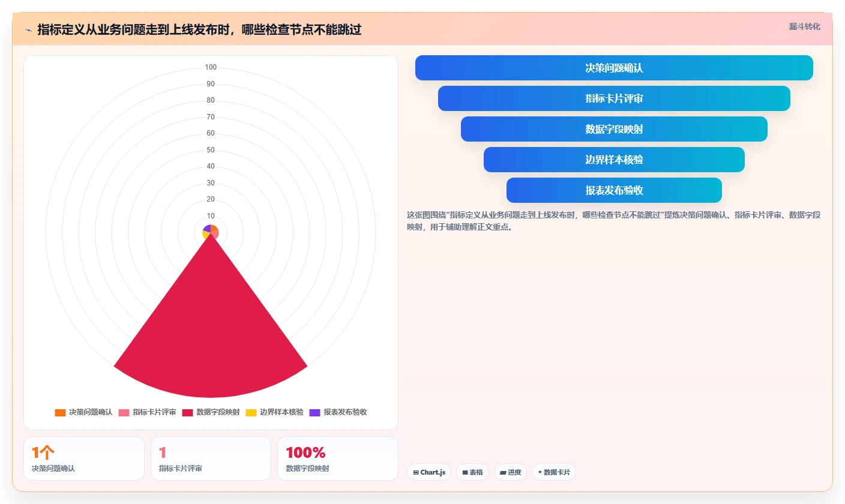Click the title icon before 指标定义
This screenshot has height=504, width=845.
click(x=28, y=29)
